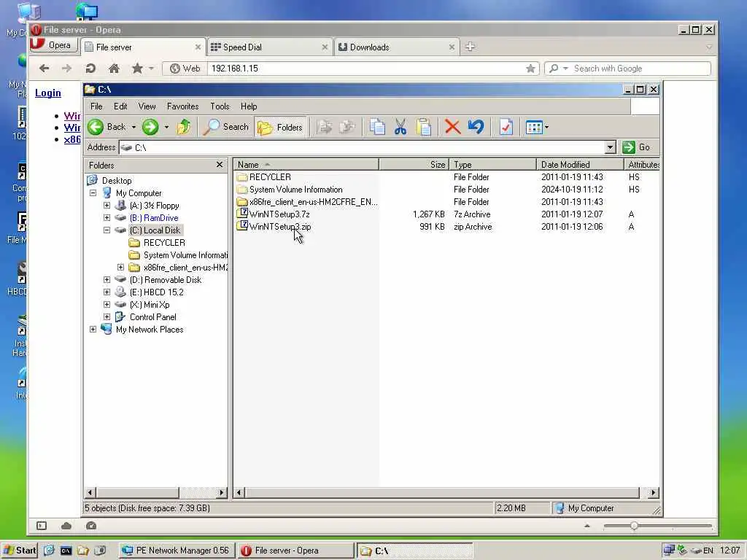747x560 pixels.
Task: Click the Login link in Opera page
Action: (x=47, y=93)
